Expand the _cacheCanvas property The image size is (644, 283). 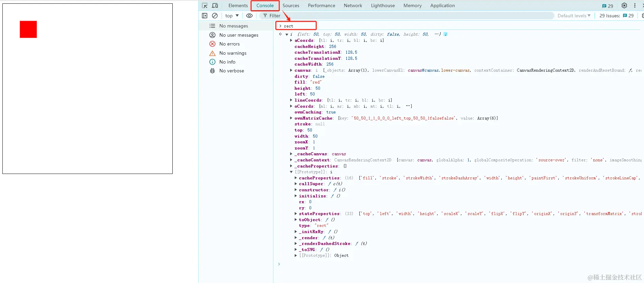click(291, 154)
